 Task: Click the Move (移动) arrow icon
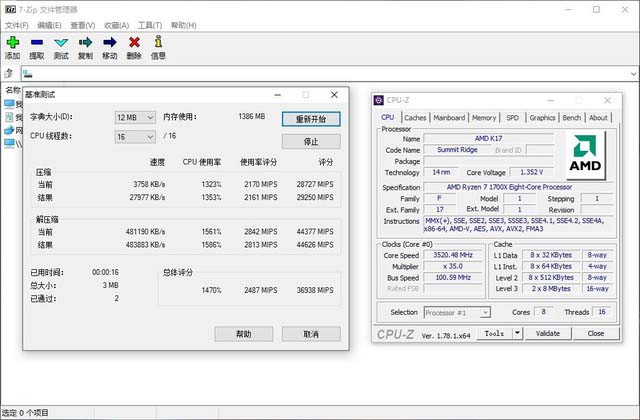coord(110,42)
